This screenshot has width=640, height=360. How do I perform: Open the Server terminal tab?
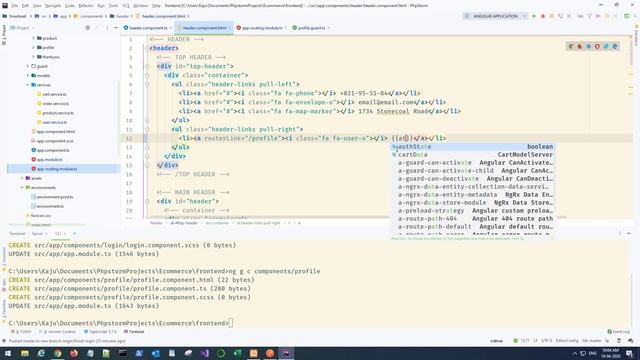pos(37,233)
